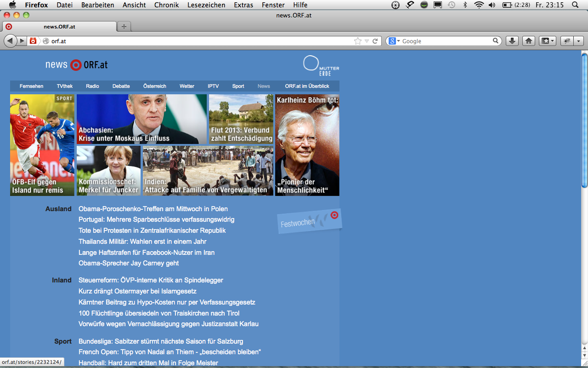Open the IPTV navigation link
This screenshot has height=368, width=588.
click(x=213, y=86)
